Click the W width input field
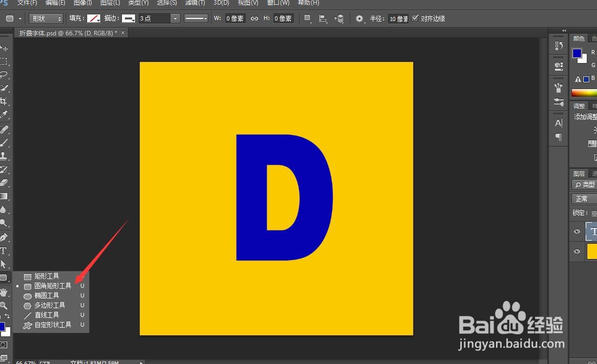The image size is (597, 364). click(x=235, y=18)
